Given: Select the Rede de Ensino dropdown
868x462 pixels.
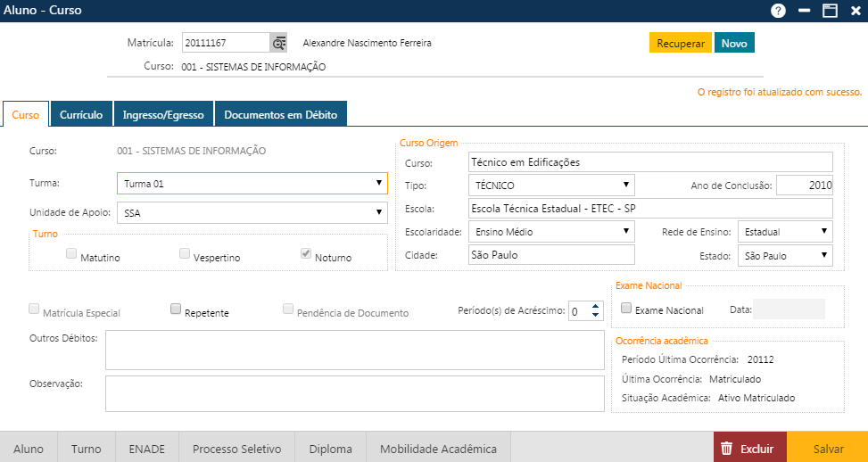Looking at the screenshot, I should 784,232.
